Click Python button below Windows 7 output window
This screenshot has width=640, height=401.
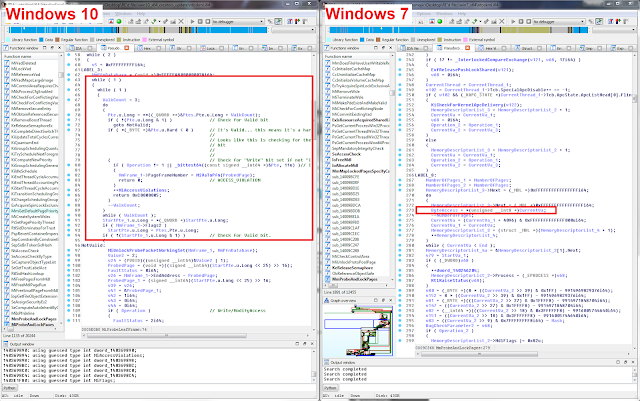[330, 388]
